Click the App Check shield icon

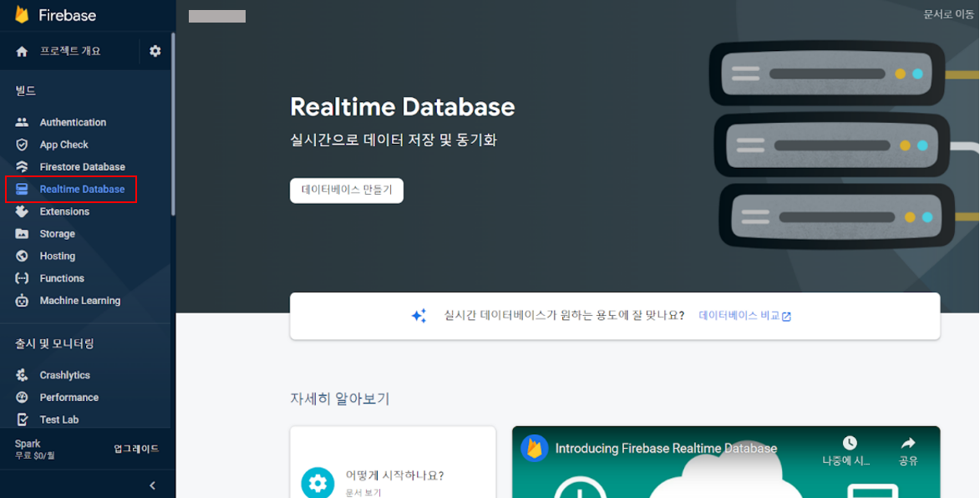click(22, 145)
